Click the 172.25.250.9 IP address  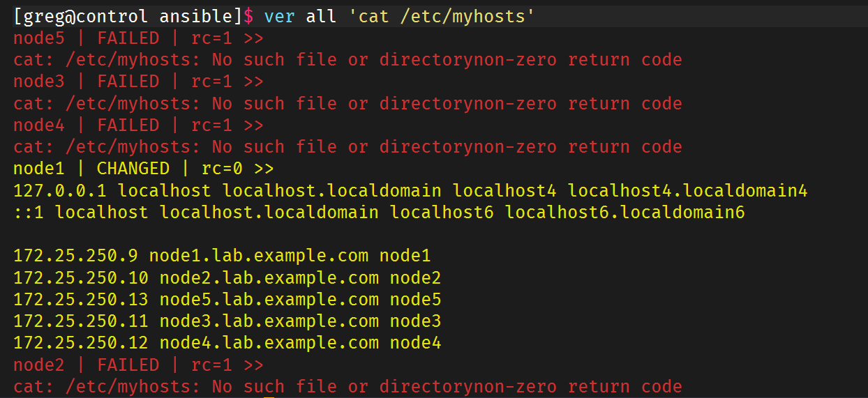(x=75, y=256)
